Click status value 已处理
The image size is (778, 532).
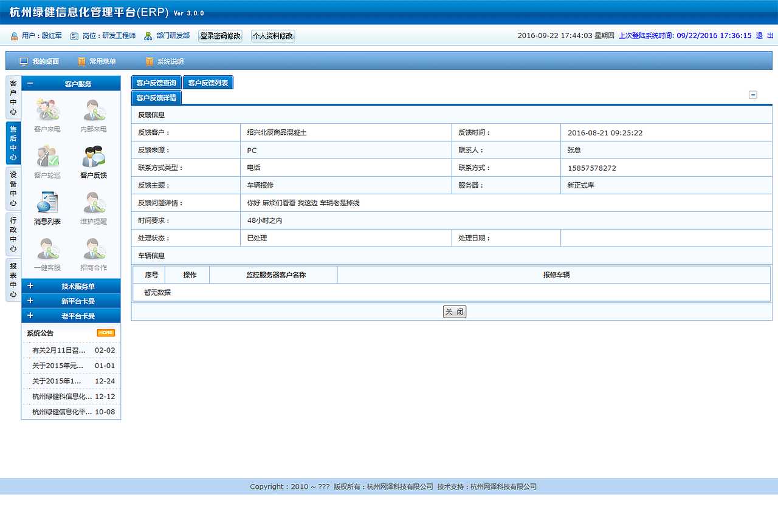pyautogui.click(x=256, y=238)
